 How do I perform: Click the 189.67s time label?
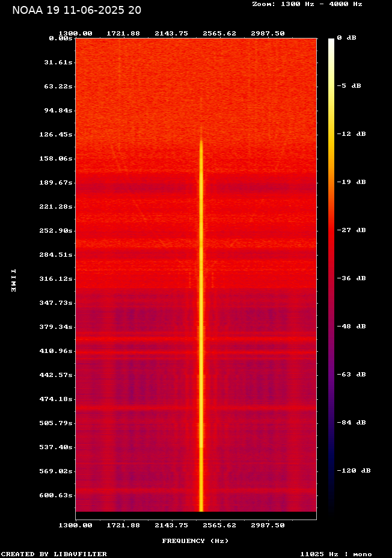[56, 183]
